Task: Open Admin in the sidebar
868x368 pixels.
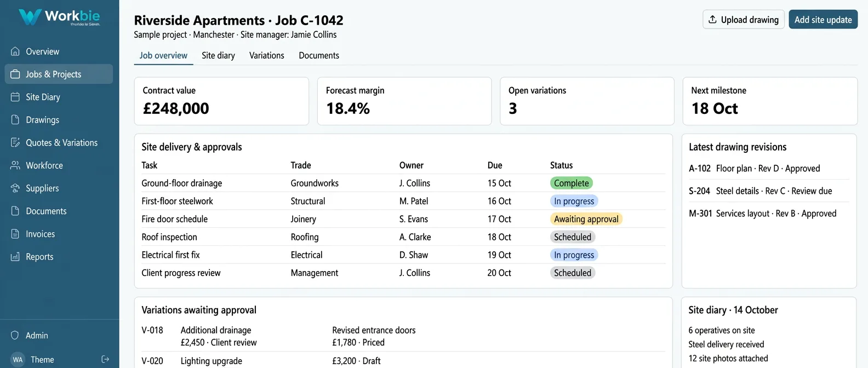Action: 59,335
